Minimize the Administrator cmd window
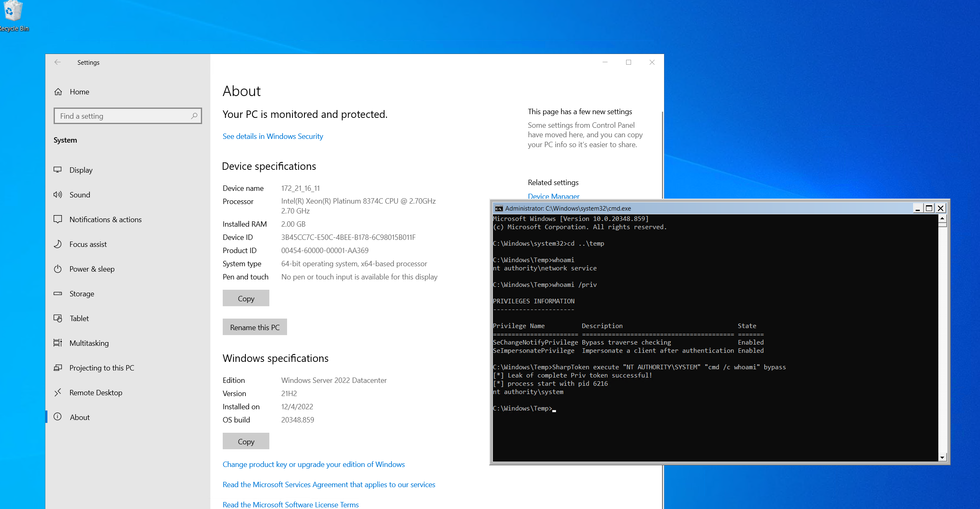This screenshot has width=980, height=509. [918, 208]
